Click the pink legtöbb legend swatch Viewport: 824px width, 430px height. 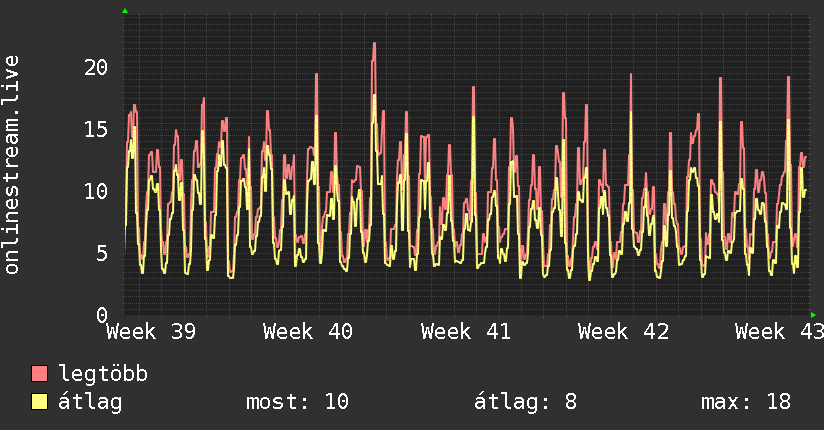pos(39,373)
